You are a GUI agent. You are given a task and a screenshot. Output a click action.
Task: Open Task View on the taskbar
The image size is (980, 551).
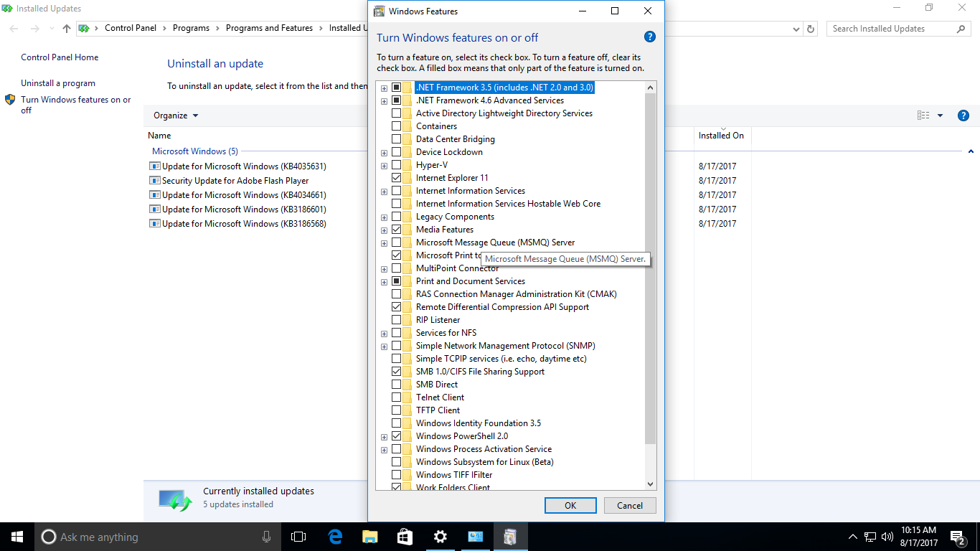tap(298, 537)
